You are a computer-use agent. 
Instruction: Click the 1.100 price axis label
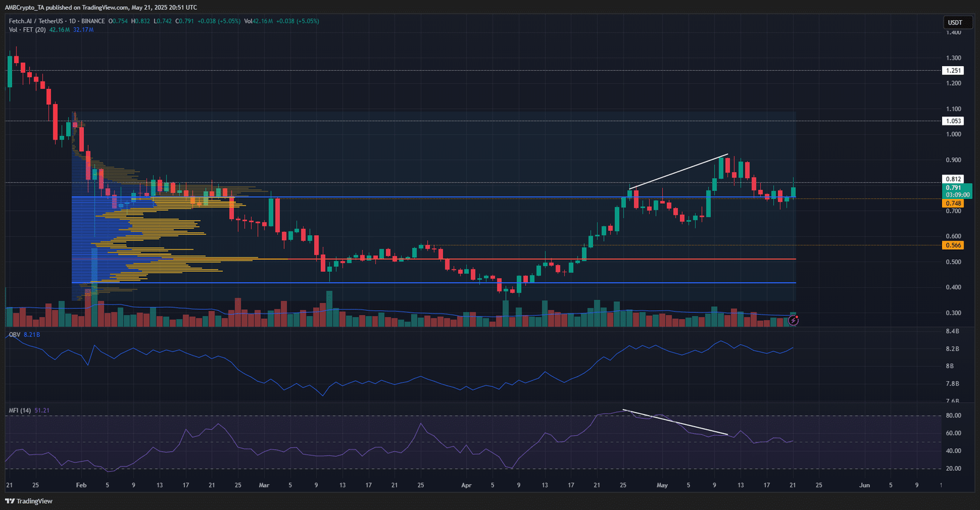tap(954, 109)
